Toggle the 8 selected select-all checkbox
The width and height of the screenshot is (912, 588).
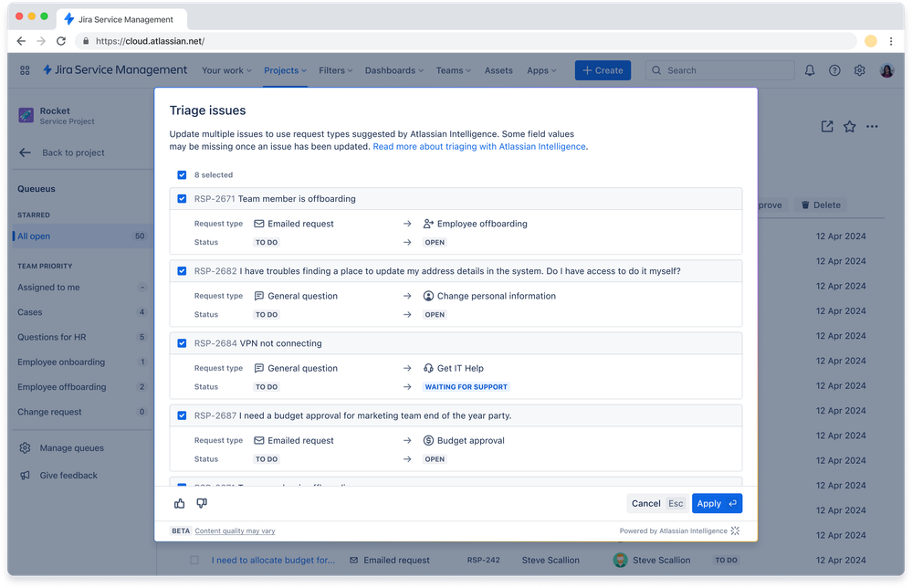point(182,174)
